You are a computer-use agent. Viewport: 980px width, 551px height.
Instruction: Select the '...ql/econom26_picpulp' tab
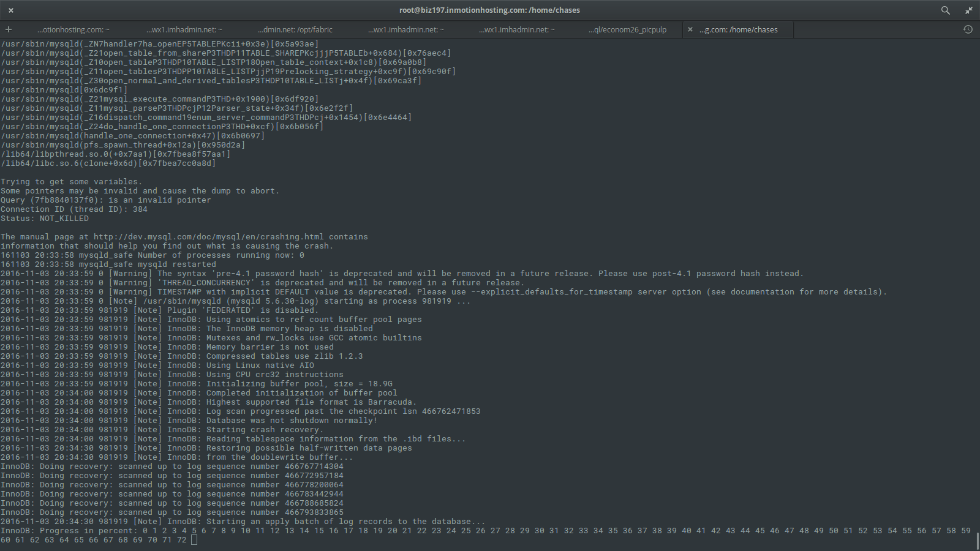pyautogui.click(x=627, y=29)
